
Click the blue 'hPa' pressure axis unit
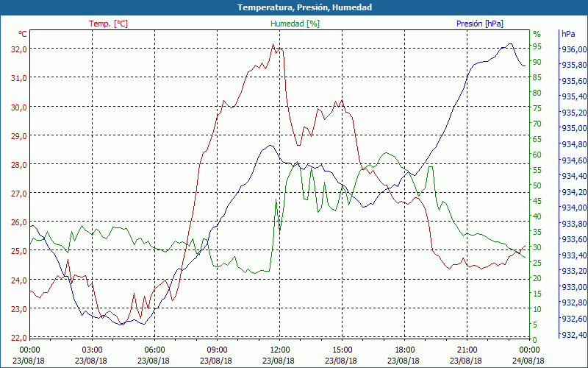(x=568, y=34)
